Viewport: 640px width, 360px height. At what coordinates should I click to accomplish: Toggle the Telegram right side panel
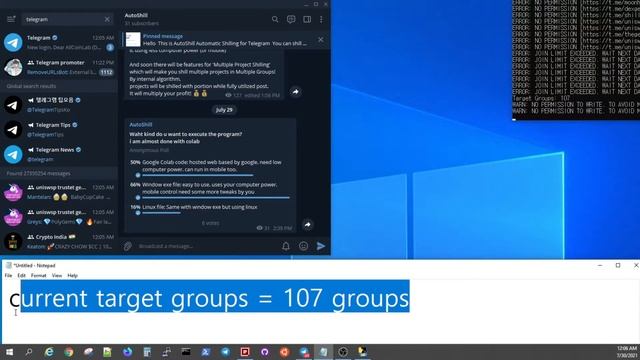(x=307, y=19)
